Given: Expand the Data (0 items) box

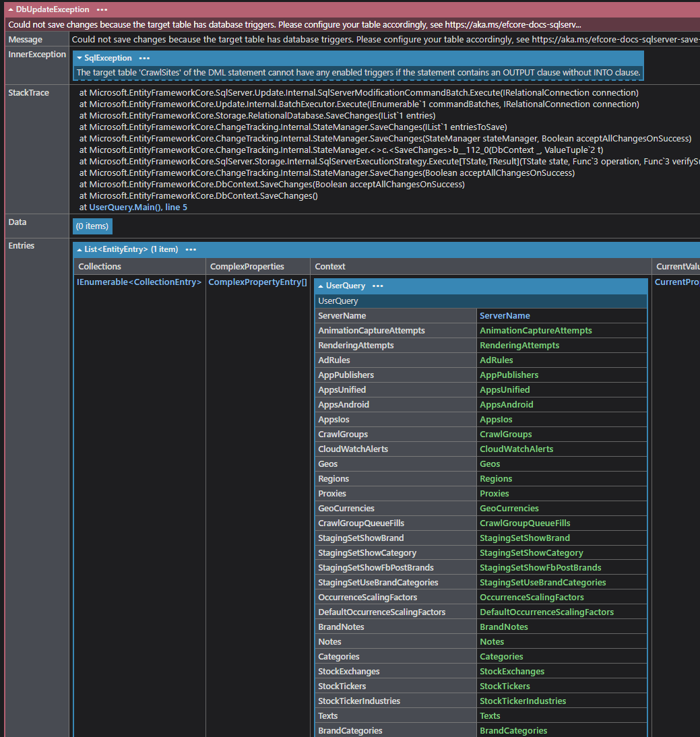Looking at the screenshot, I should click(x=92, y=226).
